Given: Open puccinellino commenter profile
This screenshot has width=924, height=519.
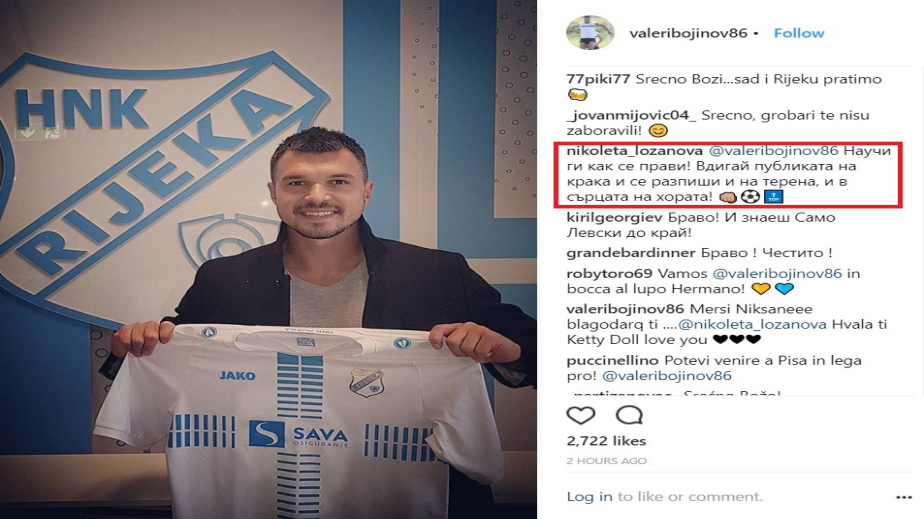Looking at the screenshot, I should (x=612, y=360).
